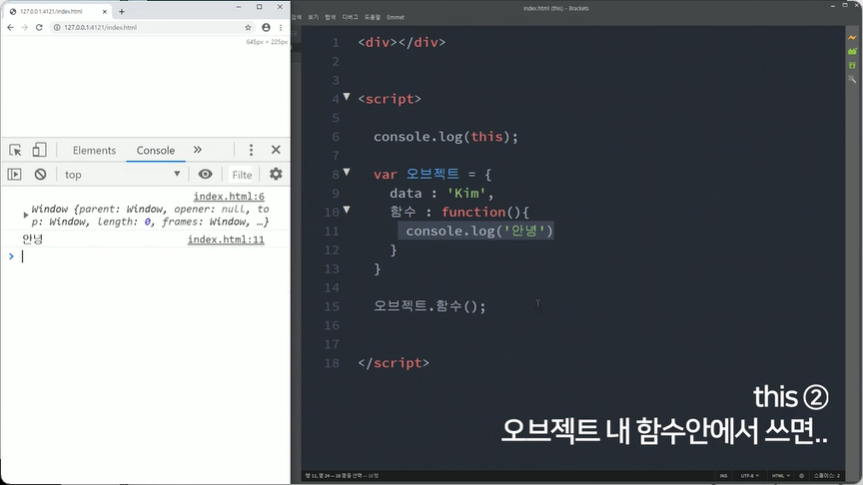Image resolution: width=863 pixels, height=485 pixels.
Task: Open console settings gear
Action: [276, 174]
